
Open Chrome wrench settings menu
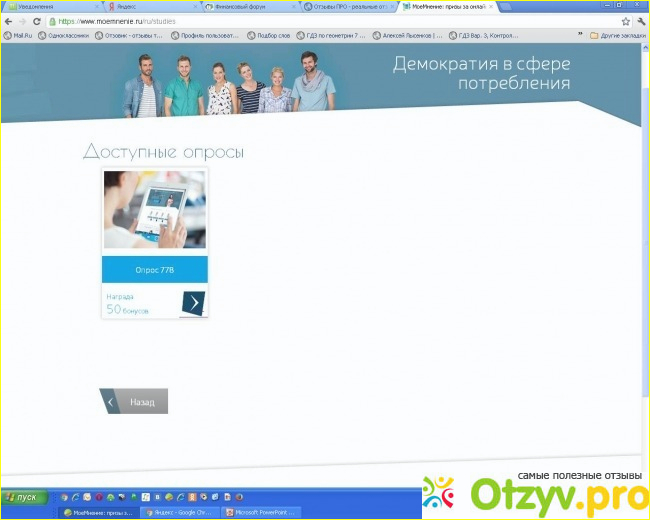click(640, 21)
